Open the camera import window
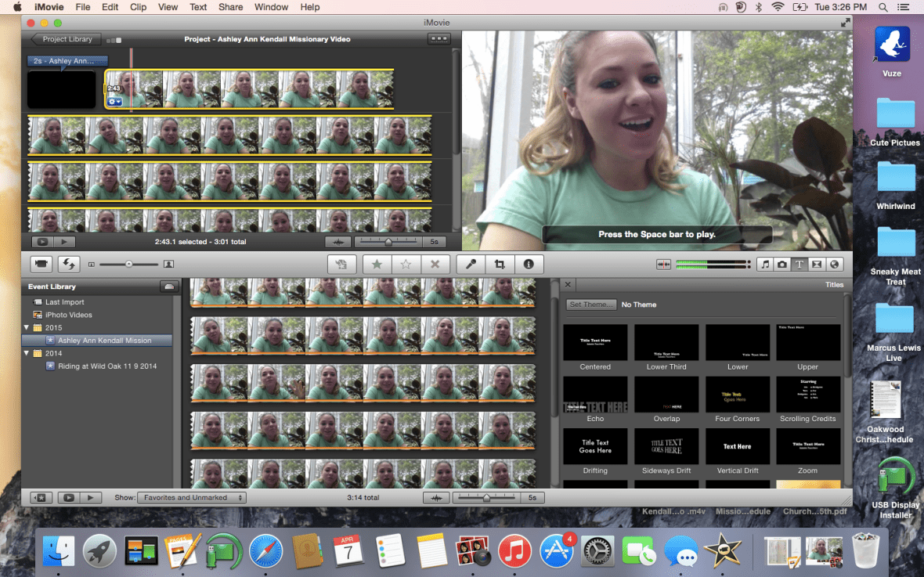 click(42, 265)
